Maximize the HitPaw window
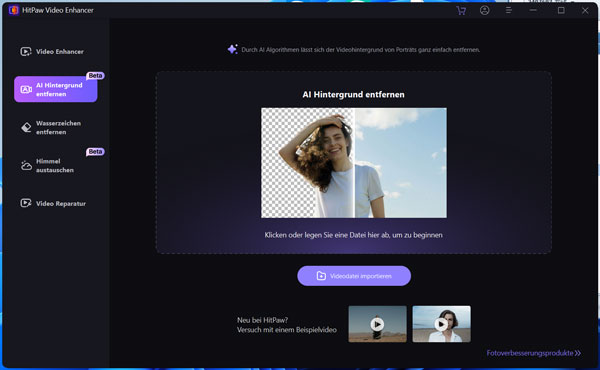The height and width of the screenshot is (370, 600). click(x=561, y=10)
